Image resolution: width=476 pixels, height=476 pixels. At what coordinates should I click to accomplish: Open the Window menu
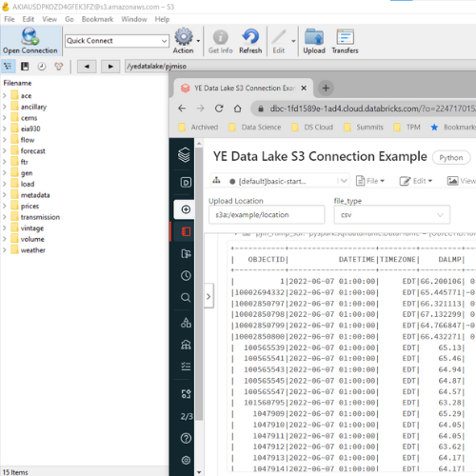pos(134,19)
